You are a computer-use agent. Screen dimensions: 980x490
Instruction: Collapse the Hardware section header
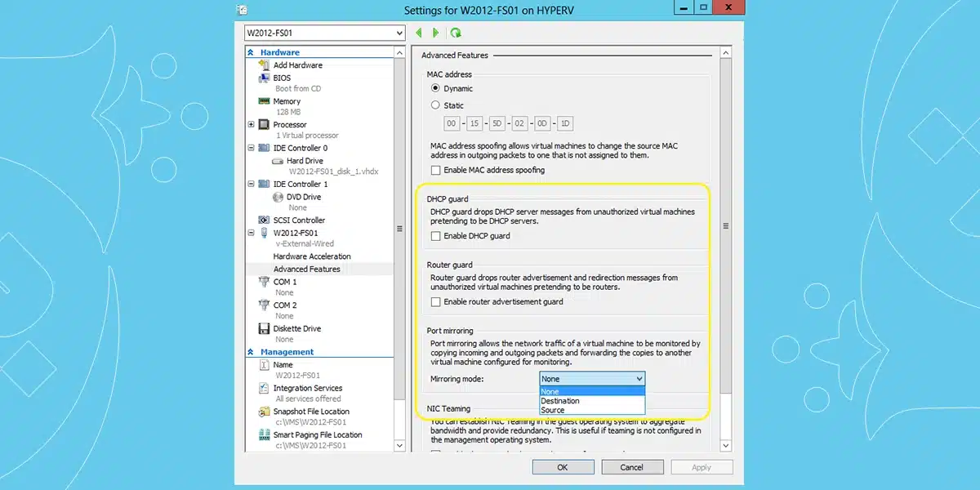pos(252,52)
